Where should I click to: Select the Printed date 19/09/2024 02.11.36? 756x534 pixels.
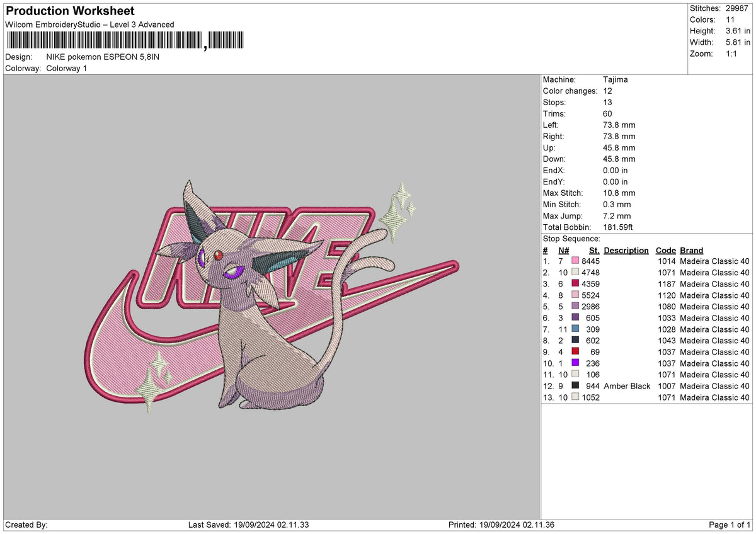click(517, 525)
